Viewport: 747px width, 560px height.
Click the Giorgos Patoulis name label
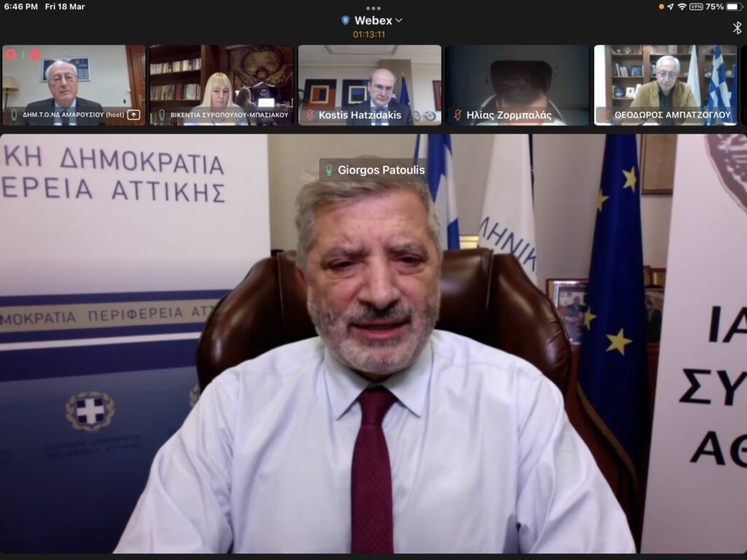376,170
